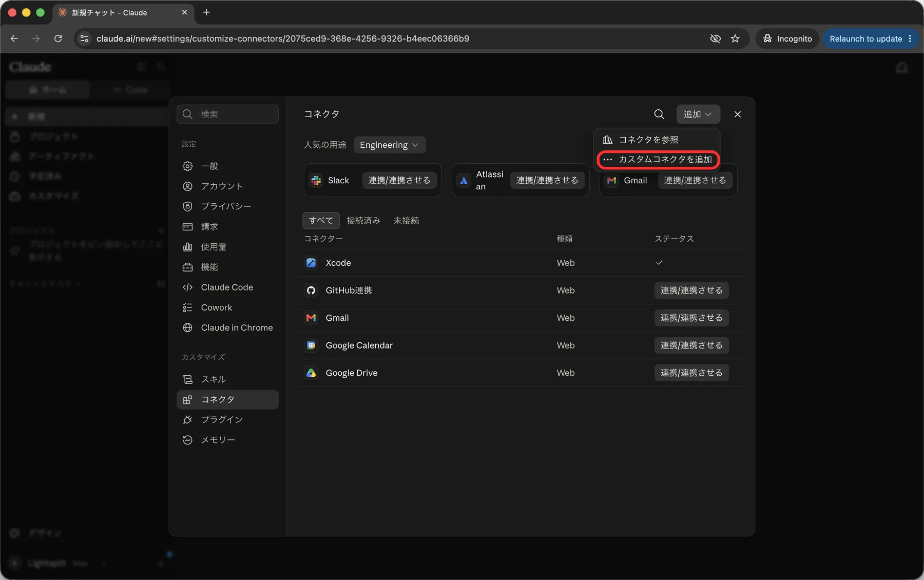This screenshot has height=580, width=924.
Task: Open アカウント account settings
Action: coord(227,186)
